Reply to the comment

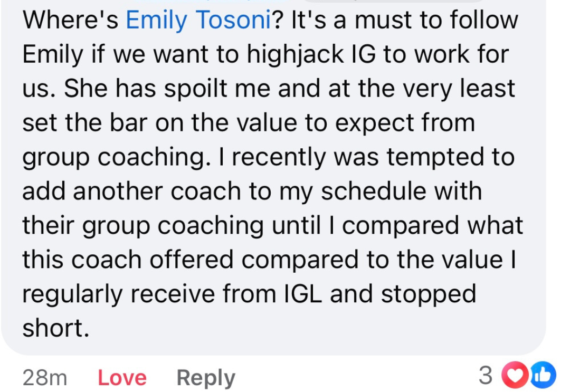[206, 377]
